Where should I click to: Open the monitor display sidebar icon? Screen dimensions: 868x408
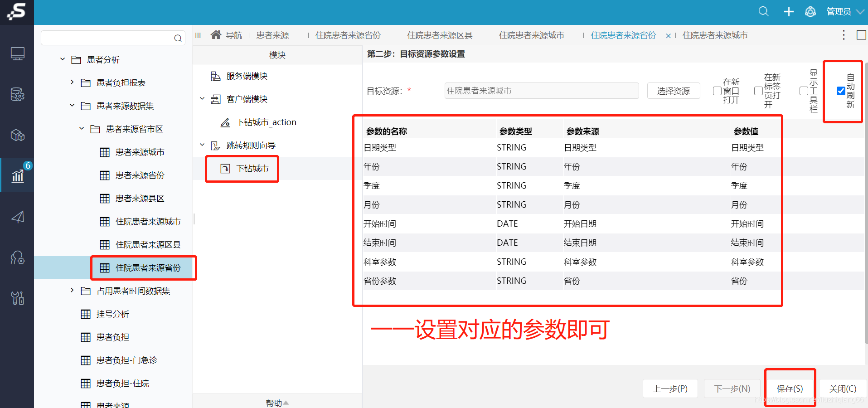17,54
